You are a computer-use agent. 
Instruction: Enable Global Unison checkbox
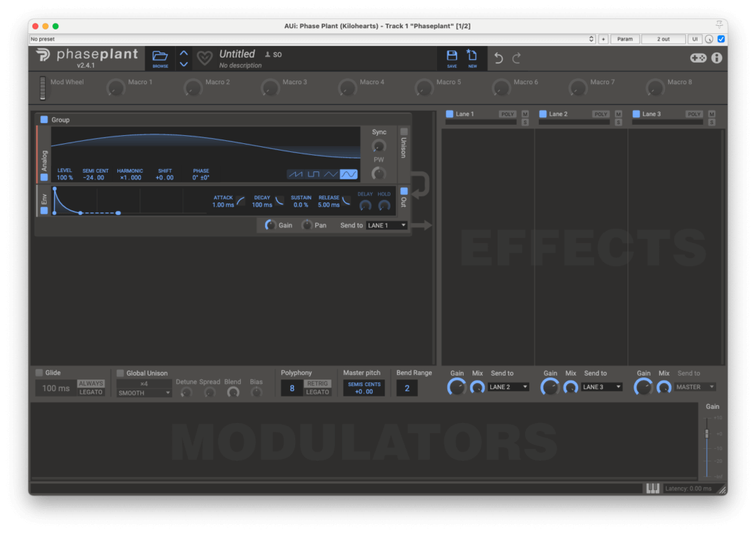[120, 373]
